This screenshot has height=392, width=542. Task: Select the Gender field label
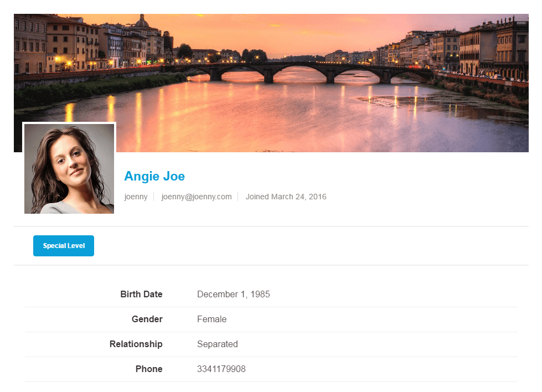click(147, 319)
